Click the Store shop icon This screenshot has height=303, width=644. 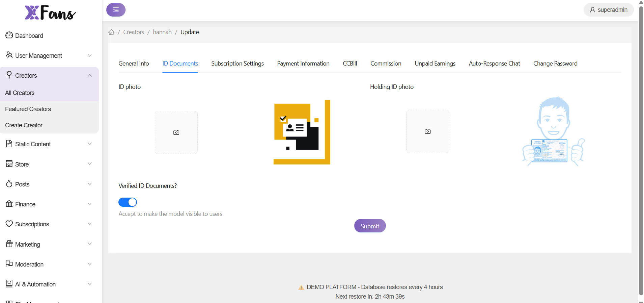[x=9, y=164]
